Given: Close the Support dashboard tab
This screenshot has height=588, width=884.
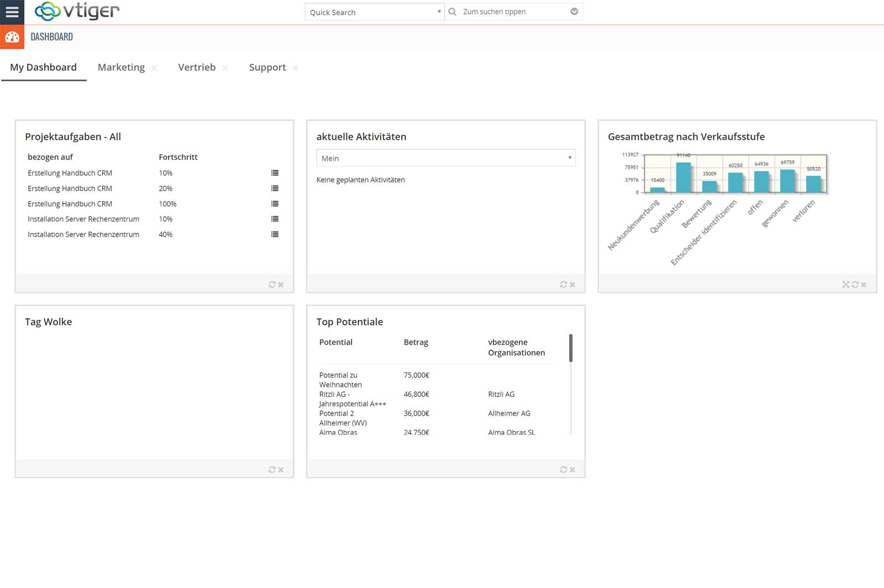Looking at the screenshot, I should click(296, 67).
